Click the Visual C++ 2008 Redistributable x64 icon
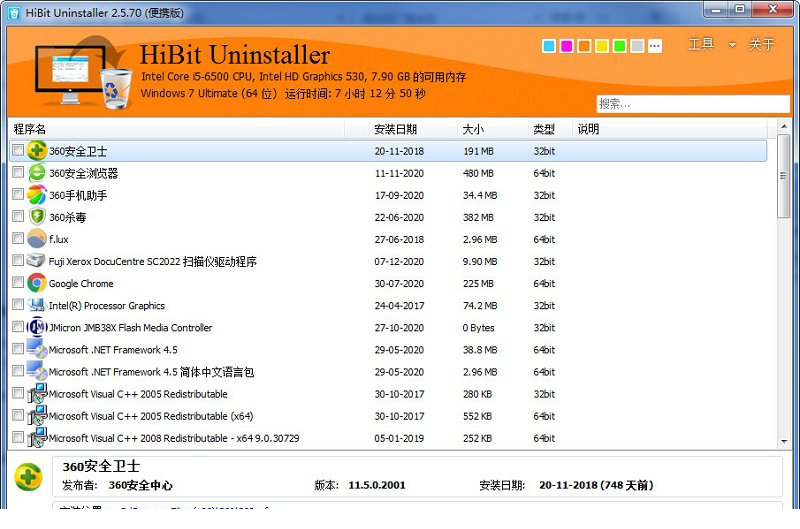This screenshot has width=800, height=529. click(x=37, y=437)
